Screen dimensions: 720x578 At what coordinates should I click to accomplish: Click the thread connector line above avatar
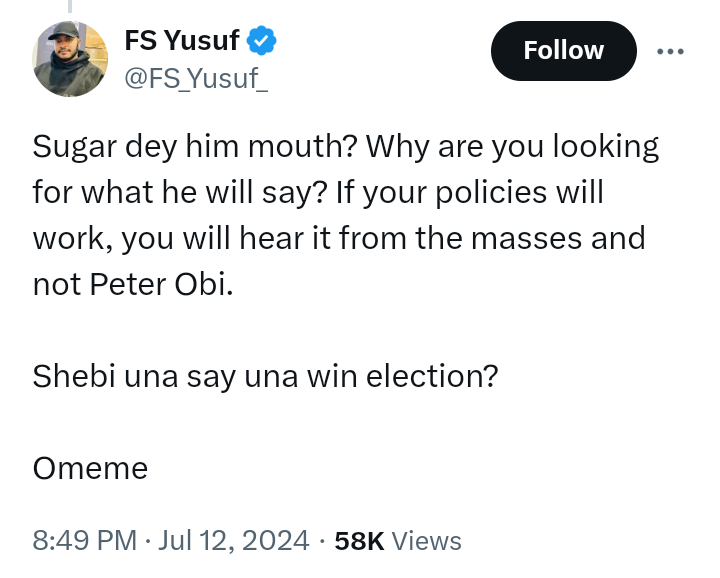pyautogui.click(x=70, y=8)
